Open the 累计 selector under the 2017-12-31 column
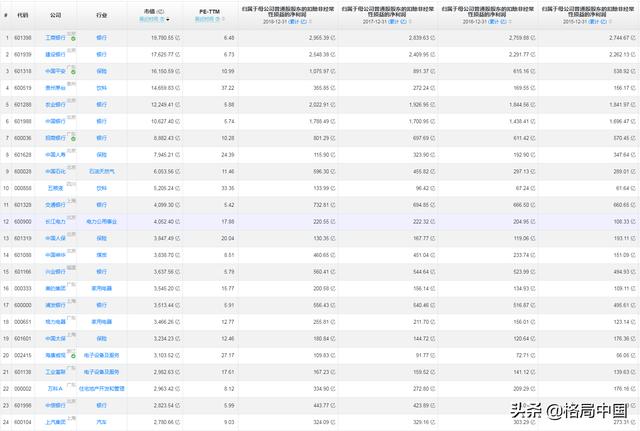The height and width of the screenshot is (431, 640). [x=398, y=22]
